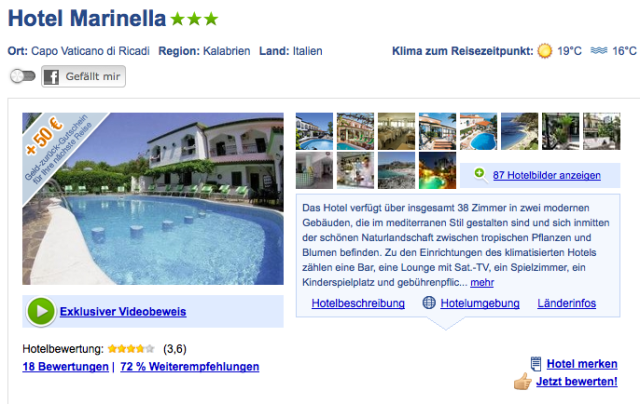Viewport: 640px width, 404px height.
Task: Expand description via the mehr link
Action: point(482,282)
